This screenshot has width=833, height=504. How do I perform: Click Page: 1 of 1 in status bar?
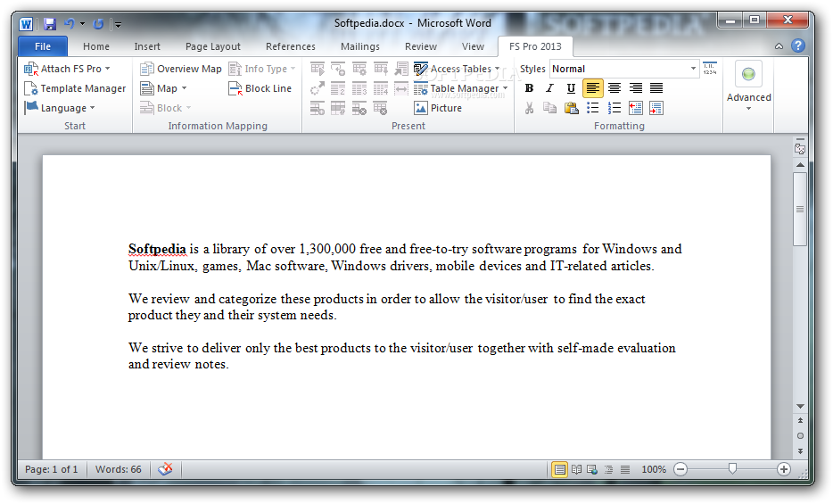pyautogui.click(x=52, y=469)
